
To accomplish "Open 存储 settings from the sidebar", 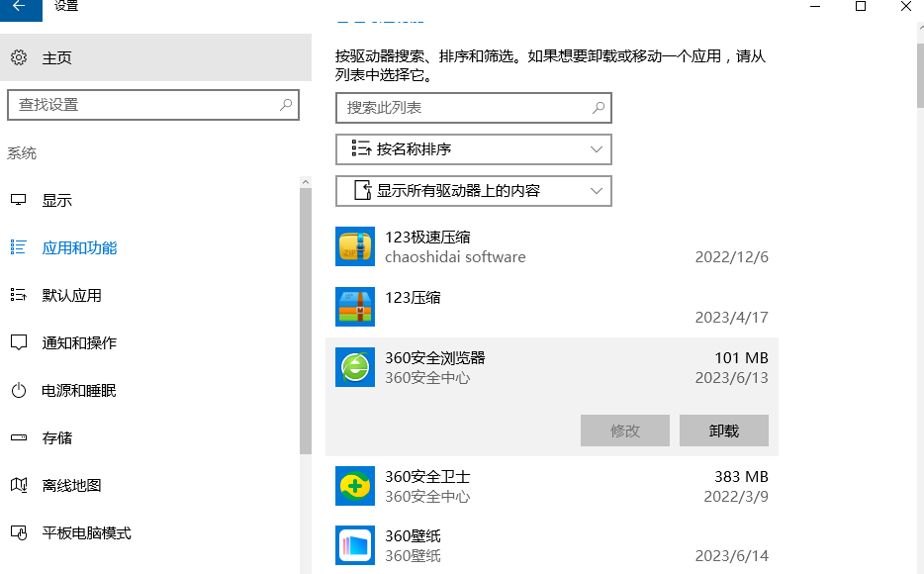I will click(x=54, y=437).
